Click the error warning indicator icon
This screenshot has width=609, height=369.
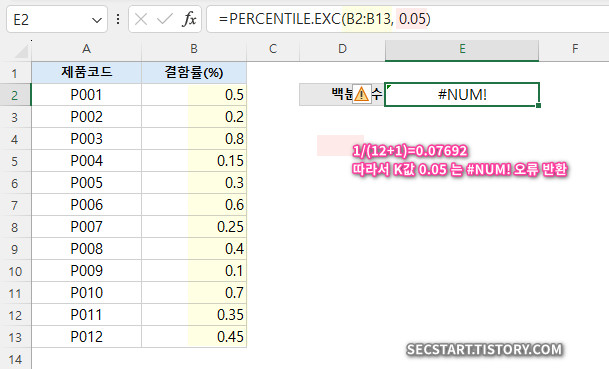[362, 94]
